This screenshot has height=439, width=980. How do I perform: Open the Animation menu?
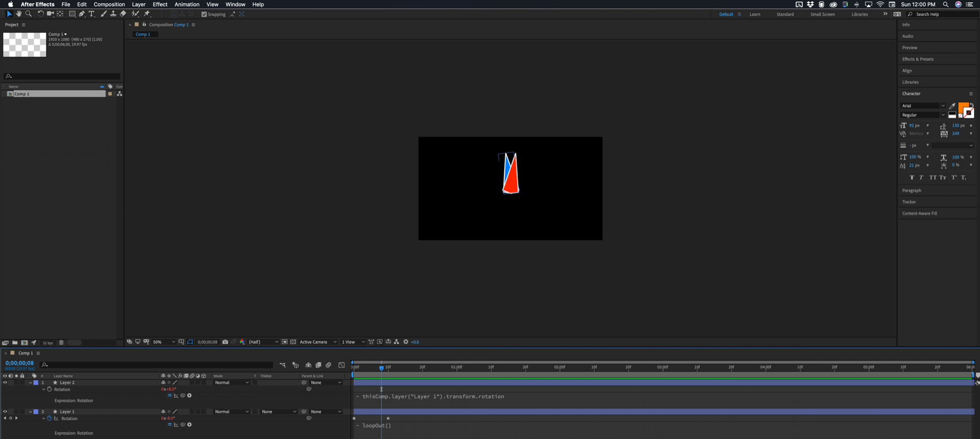click(187, 4)
